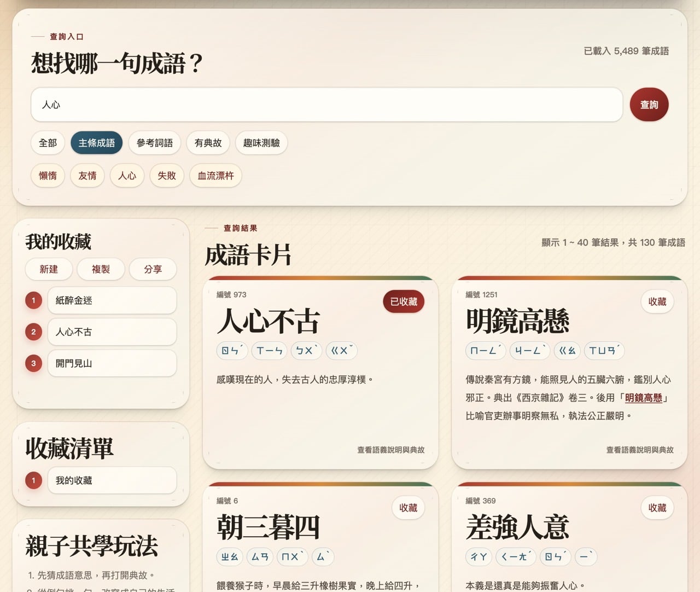Click the ㄍㄠ zhuyin chip on 明鏡高懸
The height and width of the screenshot is (592, 700).
click(x=567, y=351)
